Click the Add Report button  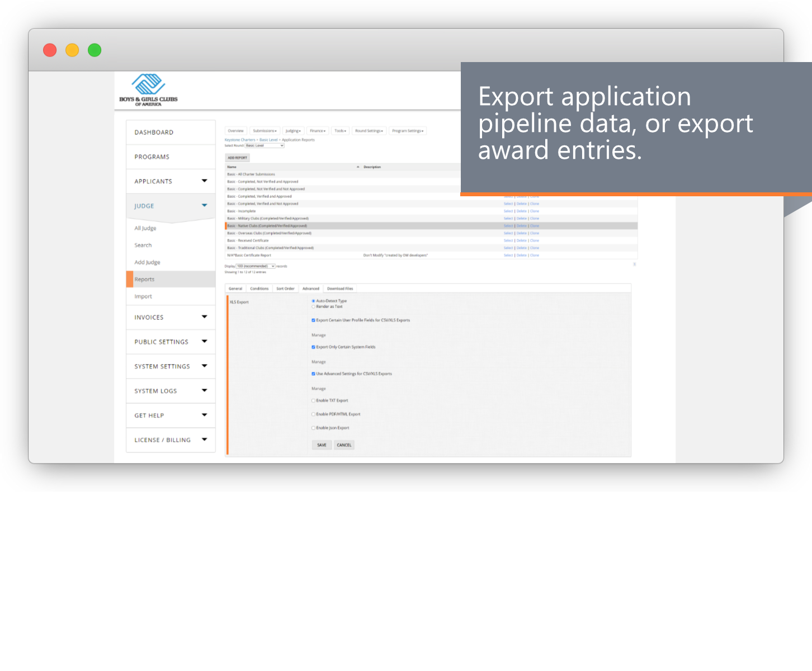click(237, 158)
